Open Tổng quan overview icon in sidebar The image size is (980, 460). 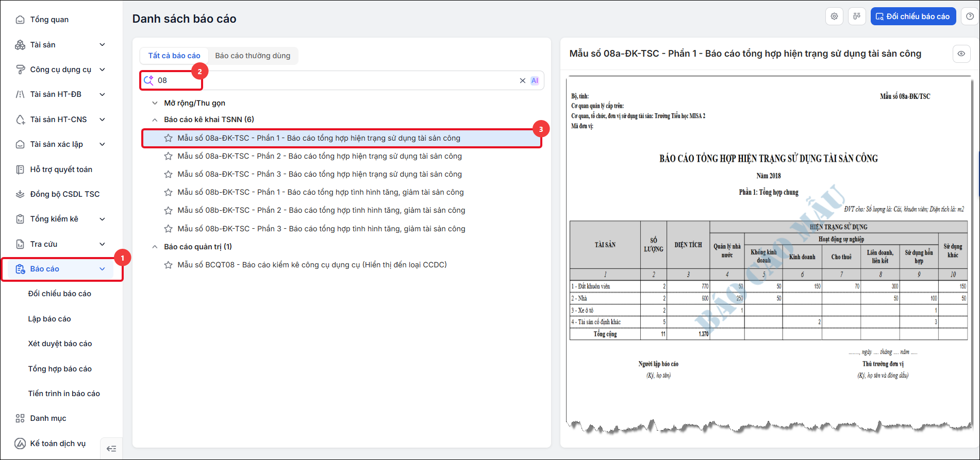[20, 20]
